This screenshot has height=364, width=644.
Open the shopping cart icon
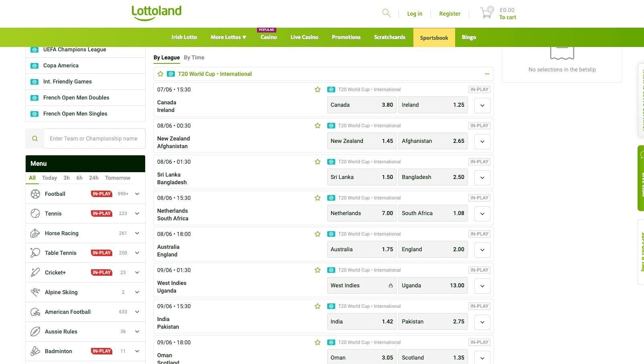[486, 13]
